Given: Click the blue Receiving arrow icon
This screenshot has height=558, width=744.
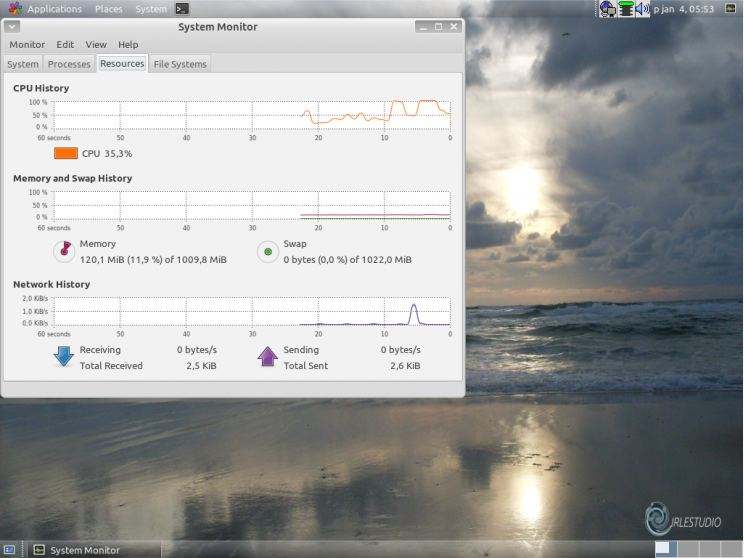Looking at the screenshot, I should coord(63,356).
